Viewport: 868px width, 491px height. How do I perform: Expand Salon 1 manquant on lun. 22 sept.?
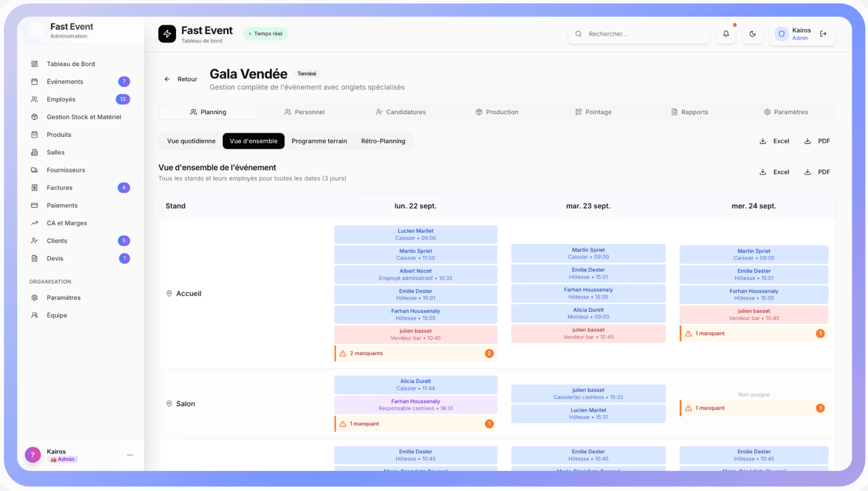(x=416, y=424)
